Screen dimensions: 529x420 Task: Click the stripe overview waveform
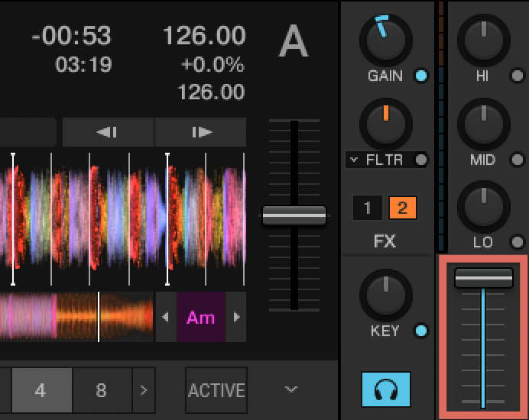coord(76,317)
